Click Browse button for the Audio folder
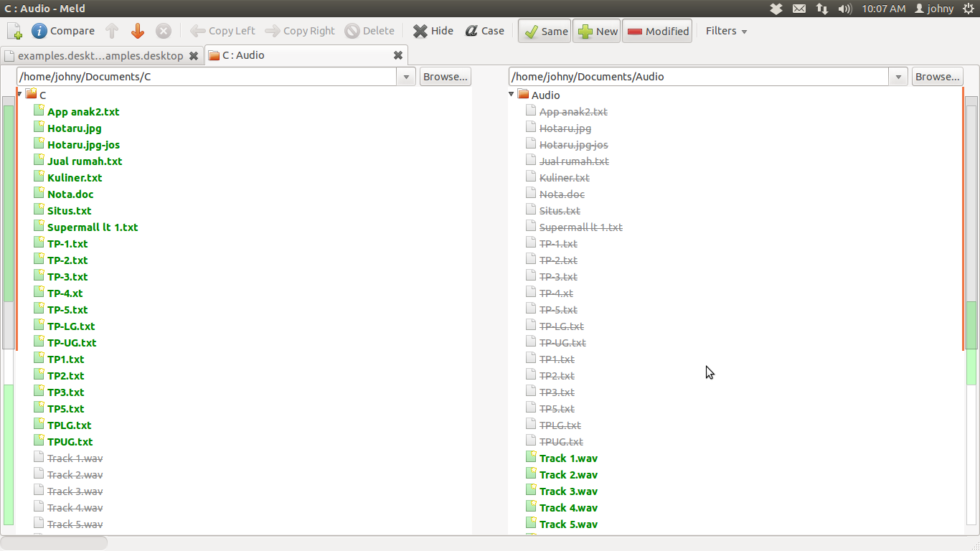The width and height of the screenshot is (980, 551). pyautogui.click(x=937, y=77)
